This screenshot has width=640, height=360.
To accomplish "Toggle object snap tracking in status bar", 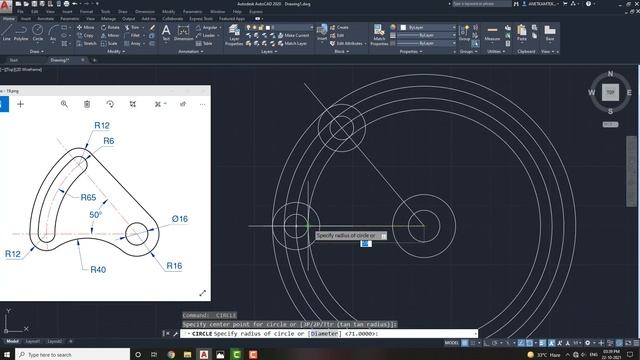I will (x=521, y=343).
